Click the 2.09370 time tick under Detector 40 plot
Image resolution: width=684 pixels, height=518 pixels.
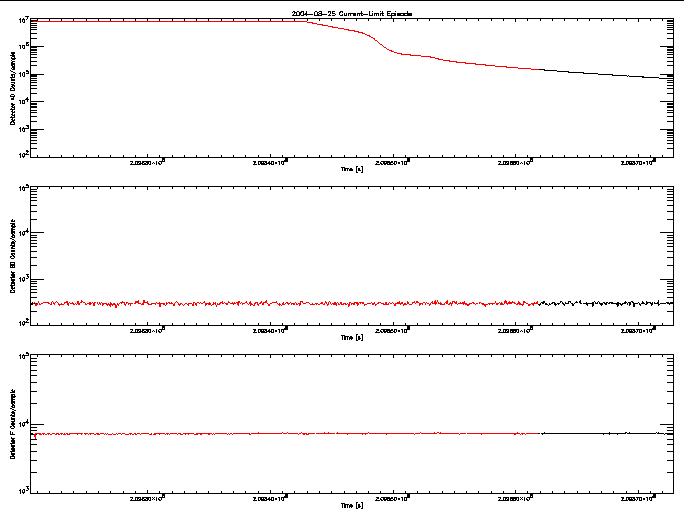[x=639, y=162]
